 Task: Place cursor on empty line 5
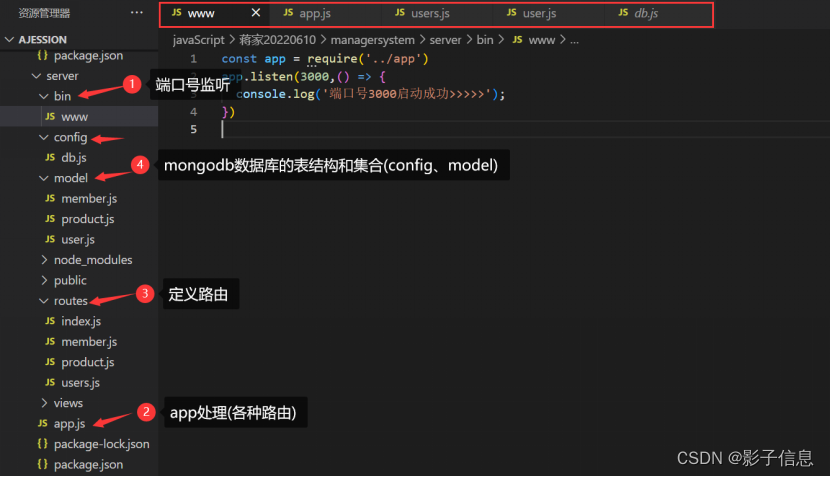(524, 130)
